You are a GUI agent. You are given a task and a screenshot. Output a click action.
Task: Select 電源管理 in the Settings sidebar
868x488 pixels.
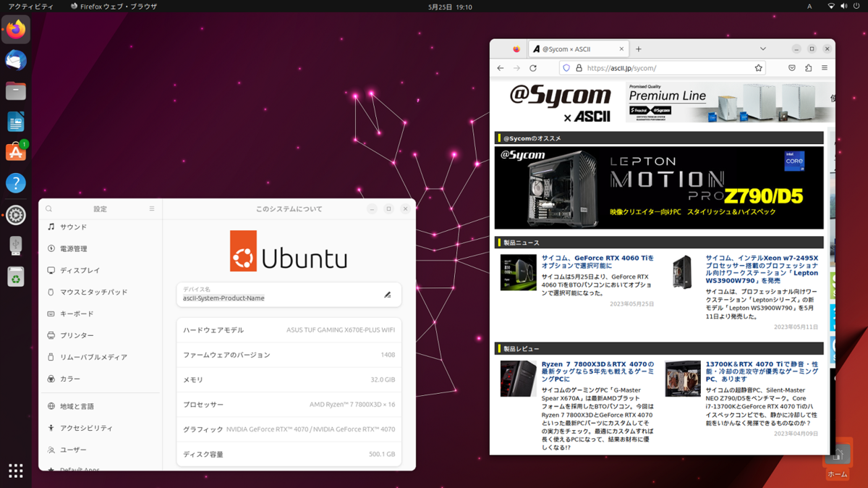tap(101, 248)
